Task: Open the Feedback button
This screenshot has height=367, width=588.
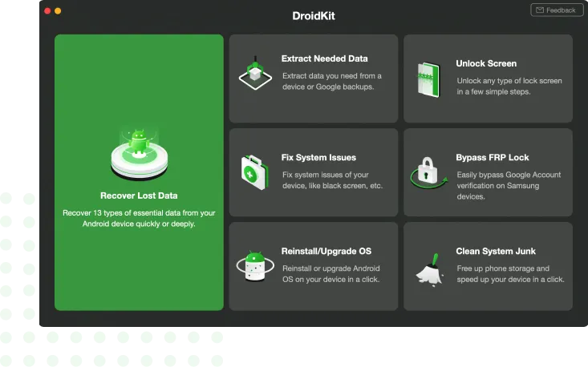Action: click(557, 10)
